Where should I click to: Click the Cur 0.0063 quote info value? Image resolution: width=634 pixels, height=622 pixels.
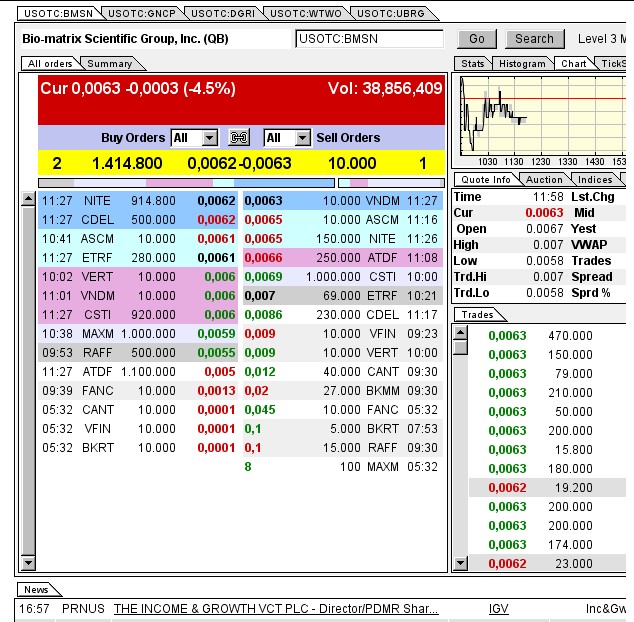click(544, 213)
